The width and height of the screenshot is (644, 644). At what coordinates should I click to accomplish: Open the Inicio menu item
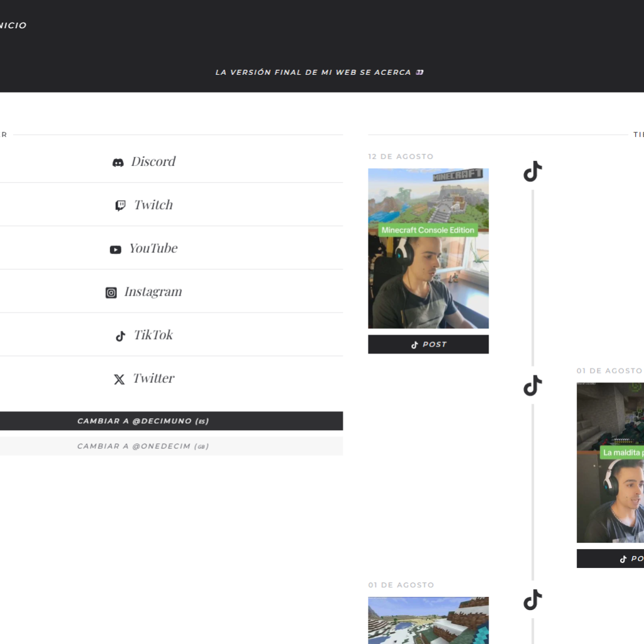13,26
